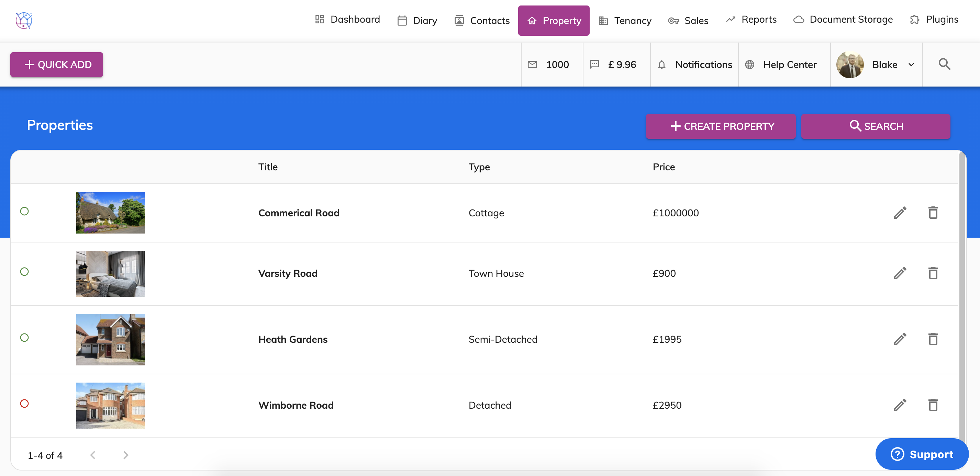Click the previous page left chevron
980x476 pixels.
92,454
